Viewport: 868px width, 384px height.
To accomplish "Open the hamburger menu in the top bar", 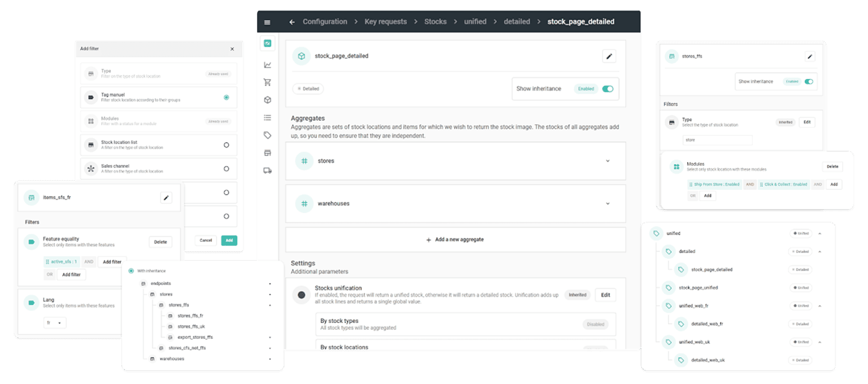I will coord(267,22).
